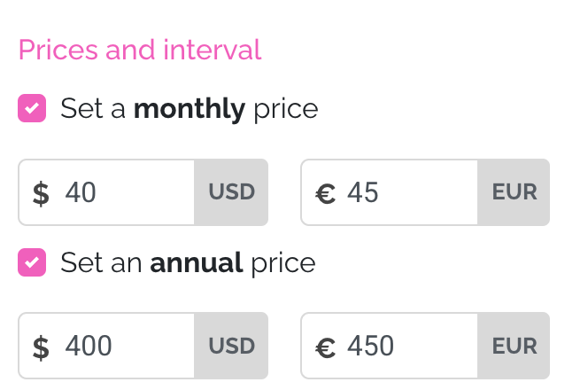588x390 pixels.
Task: Uncheck the annual price checkbox
Action: (x=32, y=262)
